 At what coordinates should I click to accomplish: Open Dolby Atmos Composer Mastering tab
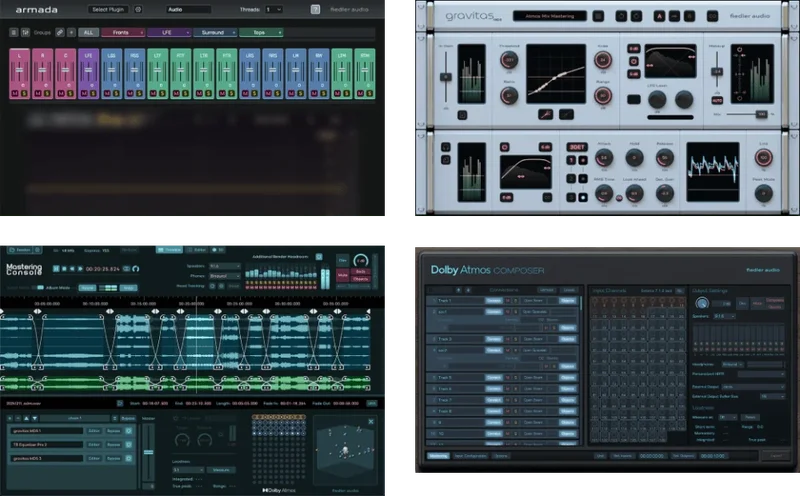coord(438,456)
